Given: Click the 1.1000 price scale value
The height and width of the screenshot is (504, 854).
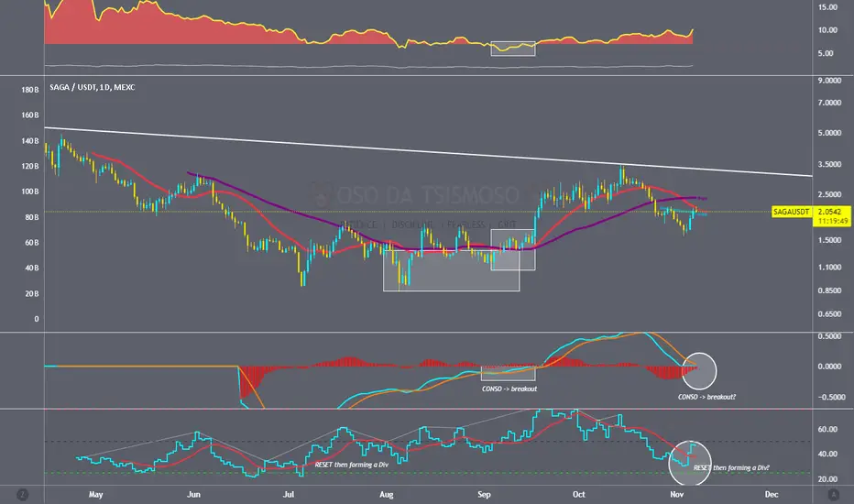Looking at the screenshot, I should click(829, 268).
